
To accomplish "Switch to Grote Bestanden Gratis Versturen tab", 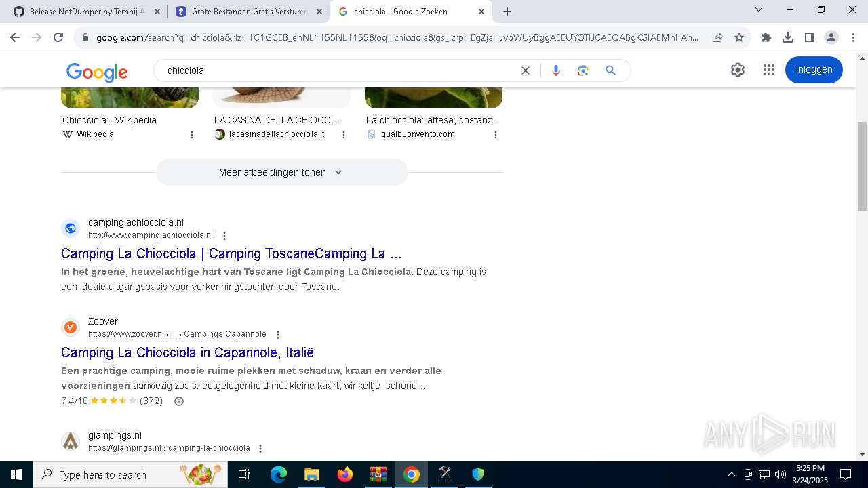I will point(248,12).
